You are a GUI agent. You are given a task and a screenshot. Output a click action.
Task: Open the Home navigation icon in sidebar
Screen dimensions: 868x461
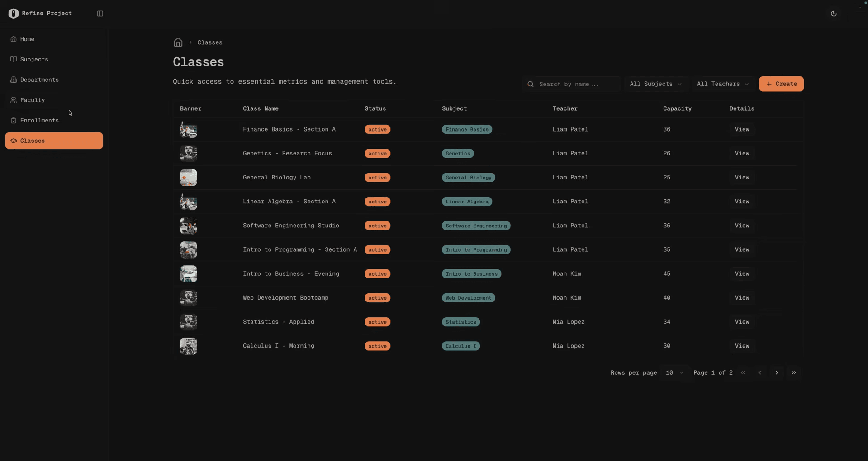coord(13,39)
